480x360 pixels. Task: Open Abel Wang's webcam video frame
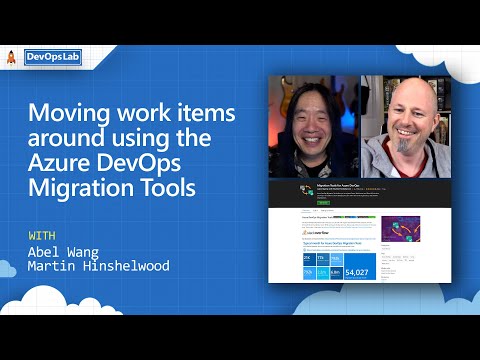click(x=314, y=127)
